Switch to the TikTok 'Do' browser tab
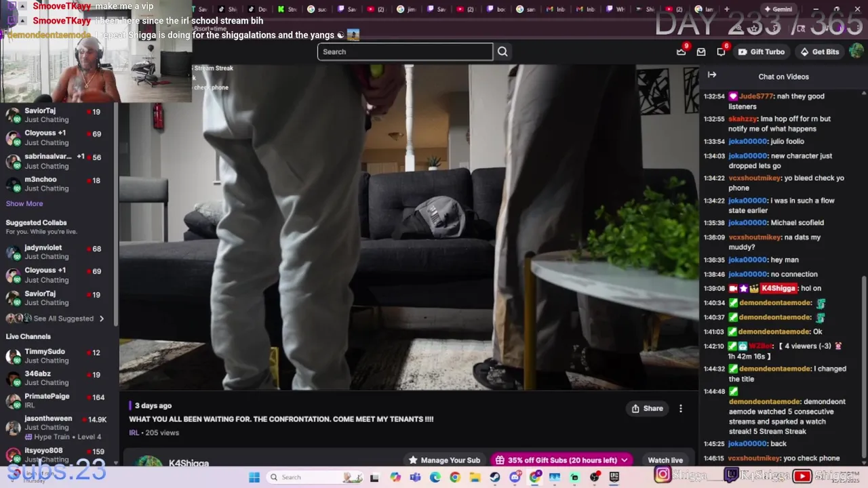 pos(257,9)
